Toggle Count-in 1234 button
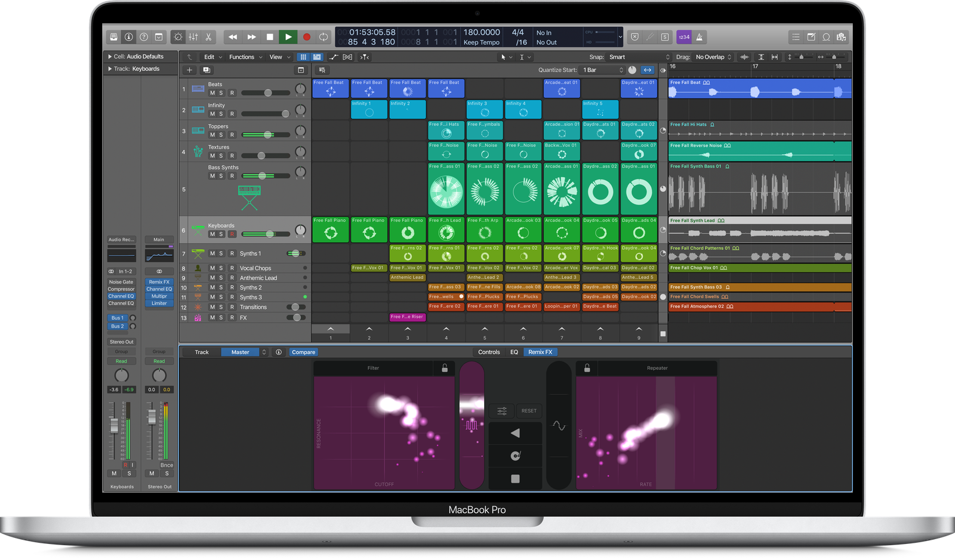The height and width of the screenshot is (560, 955). pos(684,37)
